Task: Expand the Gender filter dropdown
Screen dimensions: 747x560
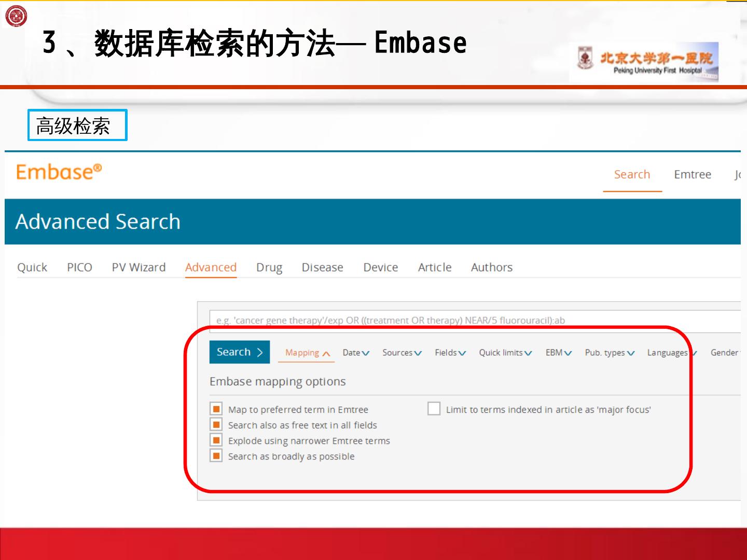Action: [x=725, y=353]
